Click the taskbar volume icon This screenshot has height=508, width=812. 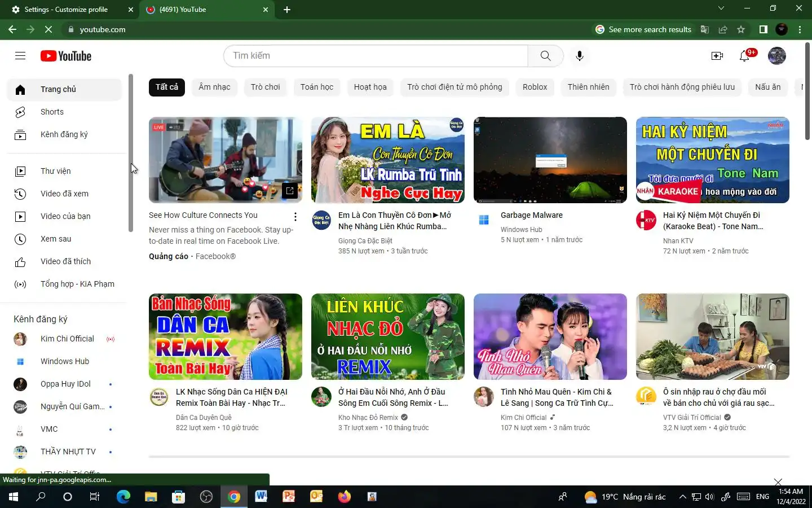pyautogui.click(x=709, y=497)
